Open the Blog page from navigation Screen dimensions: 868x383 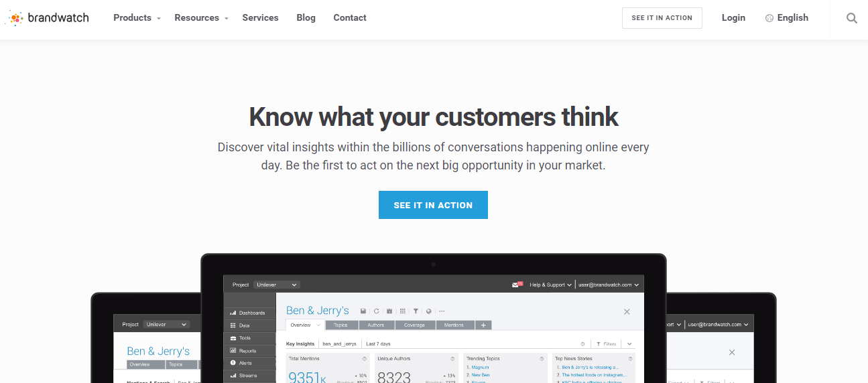(306, 18)
